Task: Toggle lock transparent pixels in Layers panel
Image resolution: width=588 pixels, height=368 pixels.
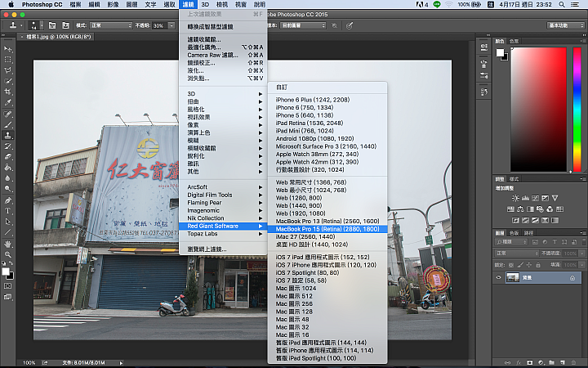Action: 510,265
